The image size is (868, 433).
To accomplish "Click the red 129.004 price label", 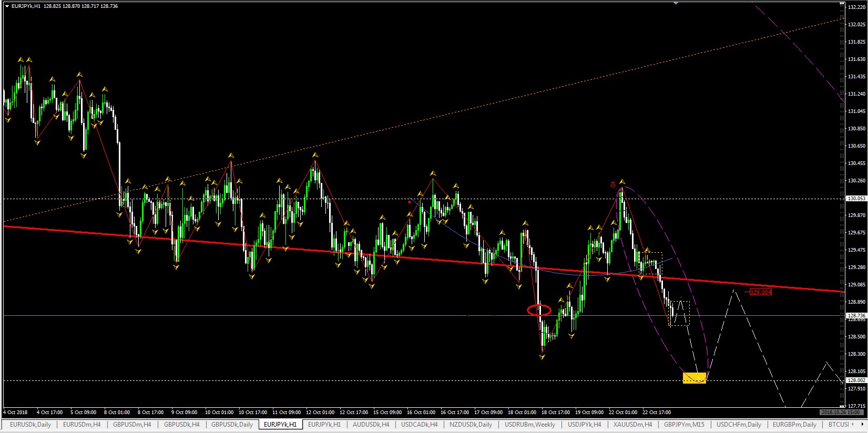I will [760, 292].
